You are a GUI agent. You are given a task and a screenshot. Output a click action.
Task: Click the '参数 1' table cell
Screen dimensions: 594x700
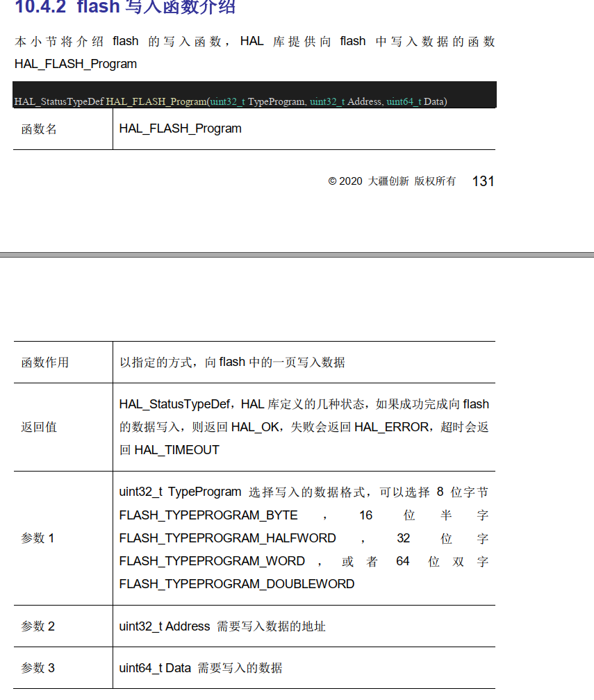pos(63,538)
